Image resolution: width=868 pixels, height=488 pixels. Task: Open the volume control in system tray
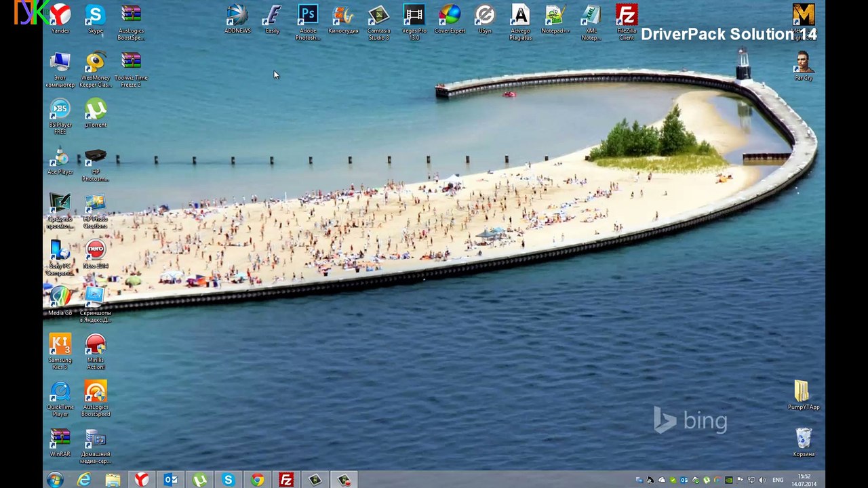762,481
